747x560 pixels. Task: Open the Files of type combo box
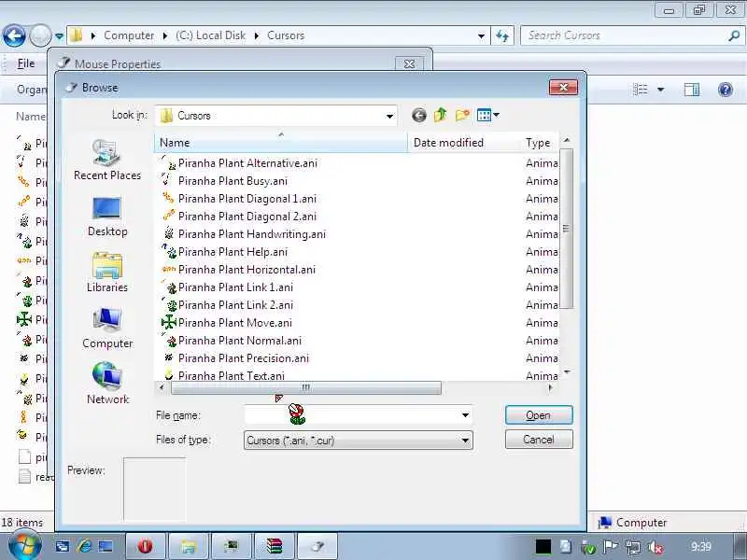coord(359,441)
